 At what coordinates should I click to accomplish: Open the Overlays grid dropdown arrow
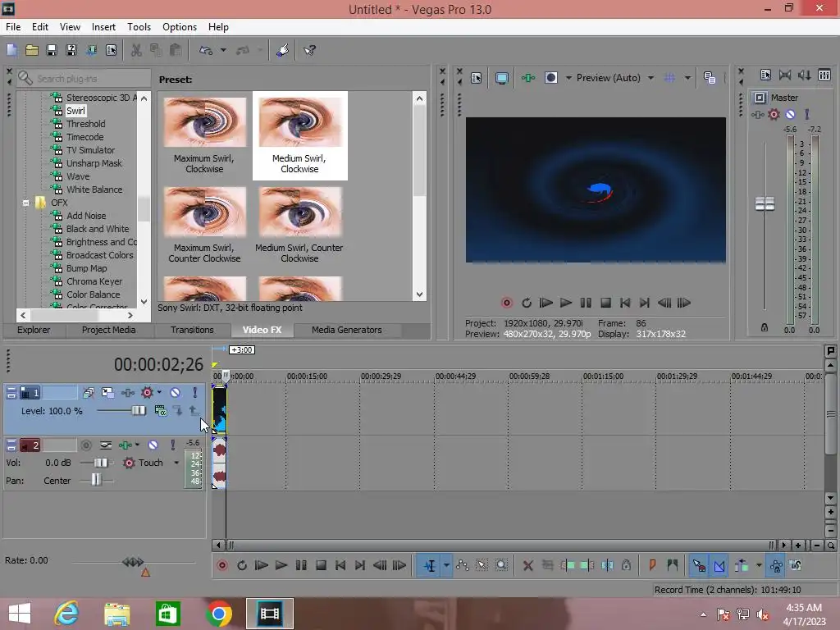(687, 78)
